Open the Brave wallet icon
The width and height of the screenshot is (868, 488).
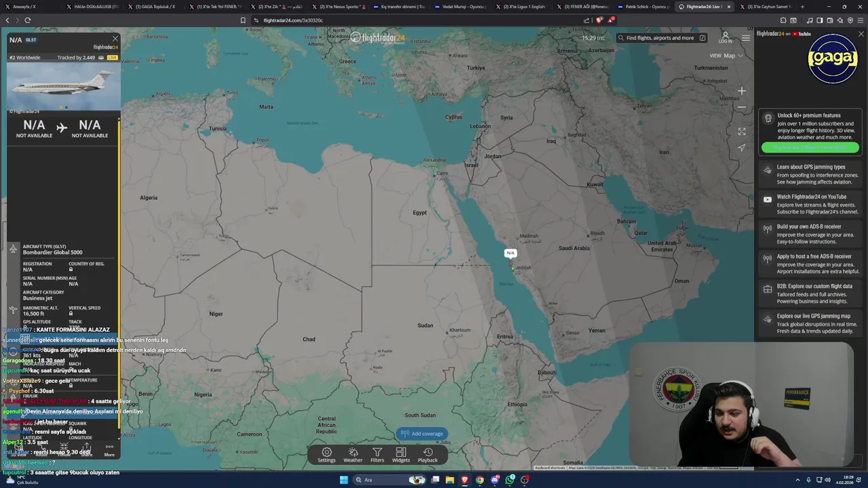[830, 20]
